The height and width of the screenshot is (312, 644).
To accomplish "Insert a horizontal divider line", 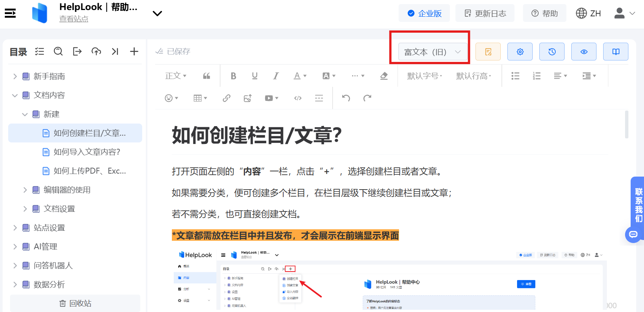I will point(319,98).
